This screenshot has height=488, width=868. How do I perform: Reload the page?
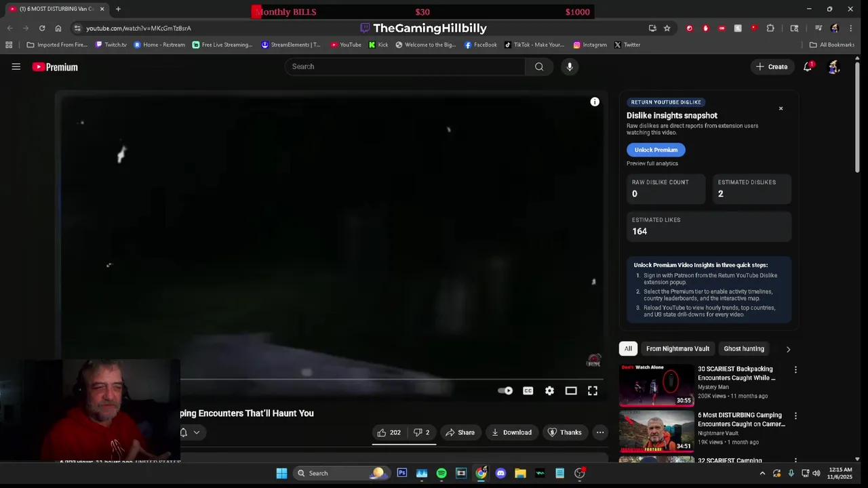click(x=42, y=28)
